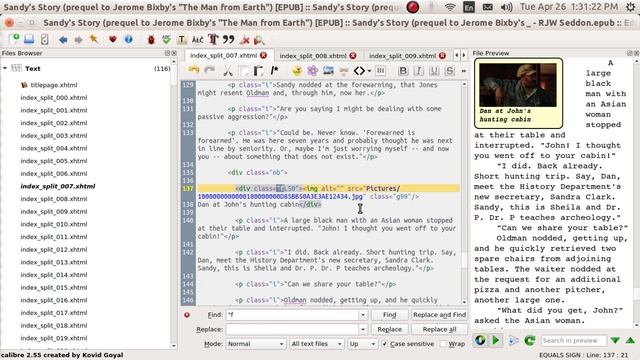Reload the preview with the green refresh button
This screenshot has height=360, width=640.
point(529,340)
